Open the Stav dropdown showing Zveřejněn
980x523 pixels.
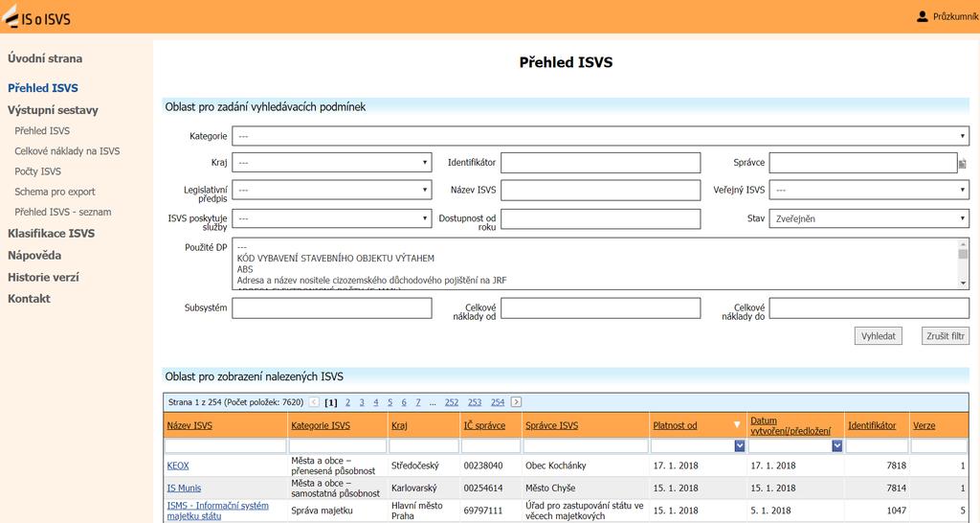pos(869,218)
